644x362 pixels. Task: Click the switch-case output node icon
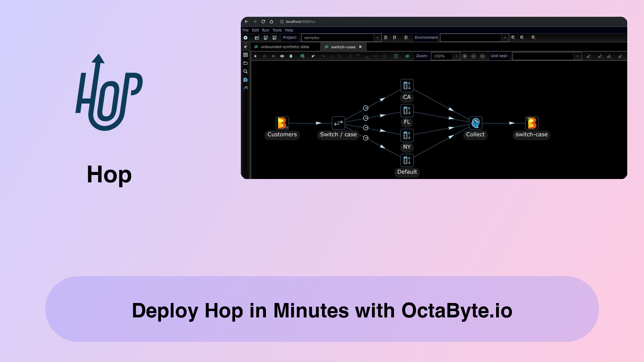[532, 122]
